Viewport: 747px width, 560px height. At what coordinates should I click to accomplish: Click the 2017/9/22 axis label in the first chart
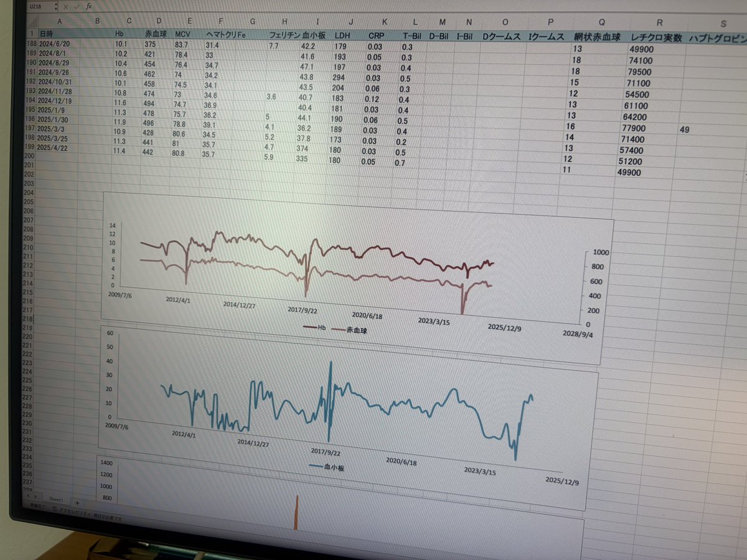point(303,309)
